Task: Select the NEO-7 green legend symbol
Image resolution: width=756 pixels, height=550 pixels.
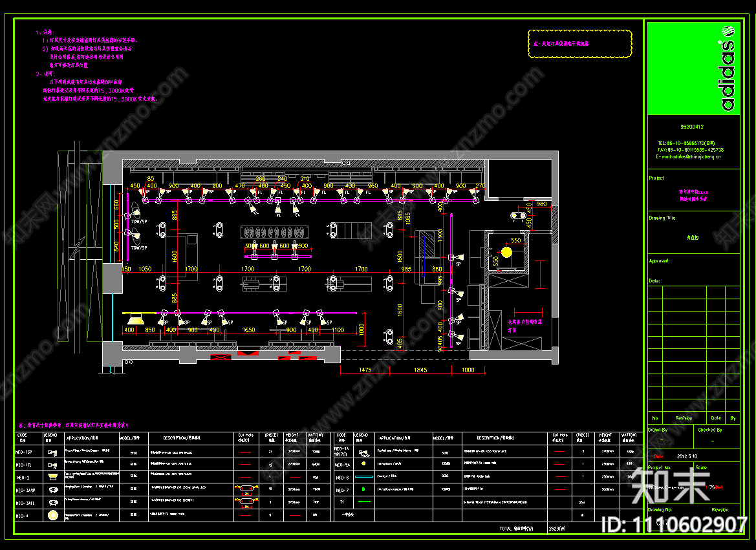Action: click(363, 489)
